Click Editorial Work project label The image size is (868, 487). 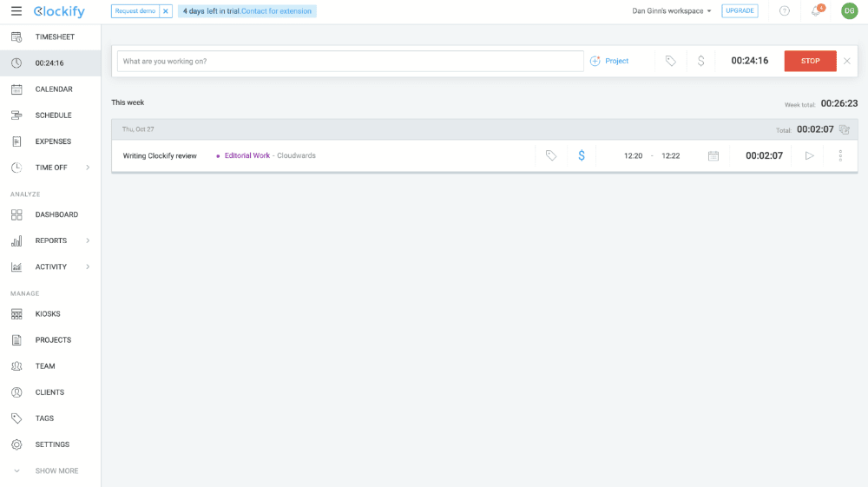tap(247, 155)
